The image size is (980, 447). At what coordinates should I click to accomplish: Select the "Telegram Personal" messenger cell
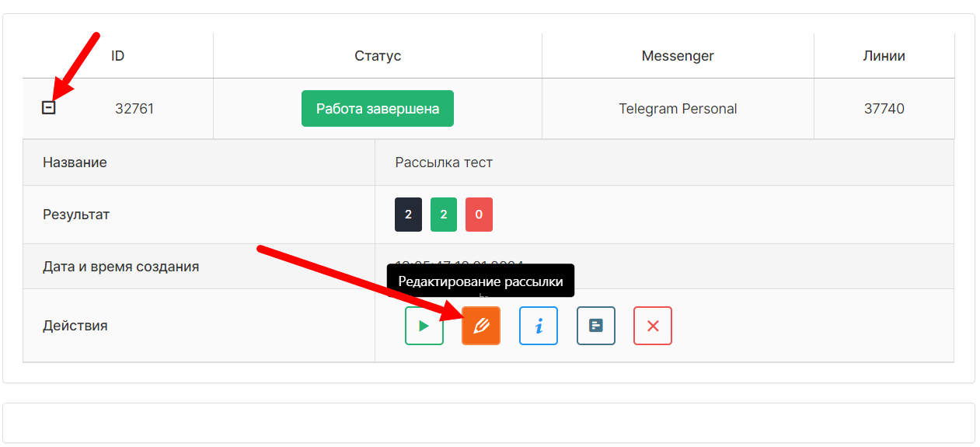point(678,109)
